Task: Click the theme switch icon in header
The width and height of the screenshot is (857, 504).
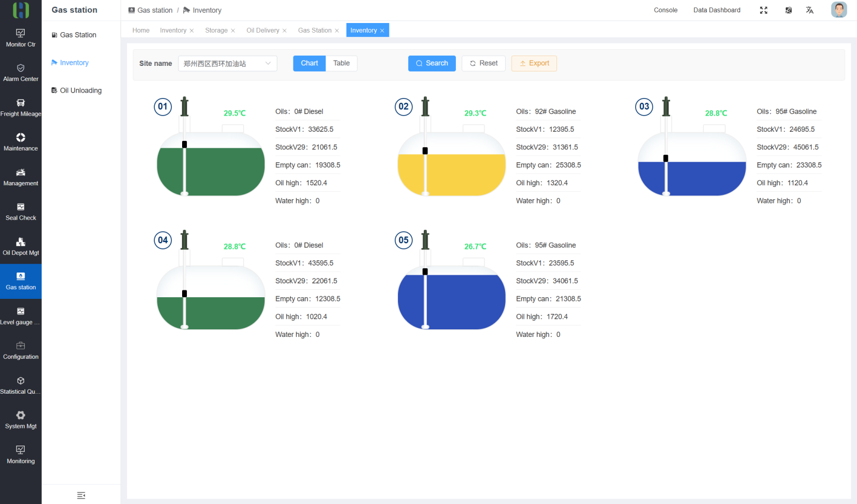Action: click(x=788, y=10)
